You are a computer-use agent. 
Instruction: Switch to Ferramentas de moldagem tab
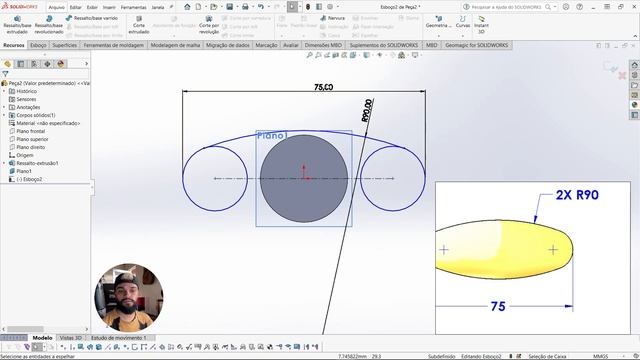[113, 45]
